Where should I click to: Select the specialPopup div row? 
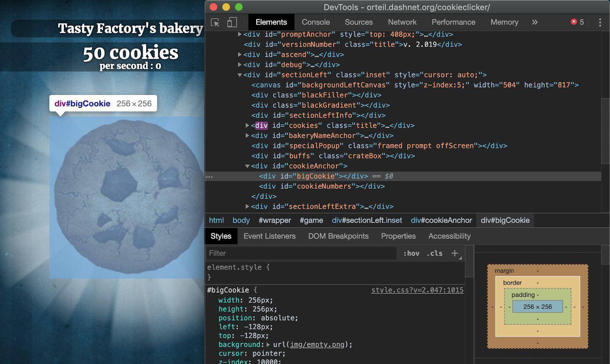[x=379, y=146]
